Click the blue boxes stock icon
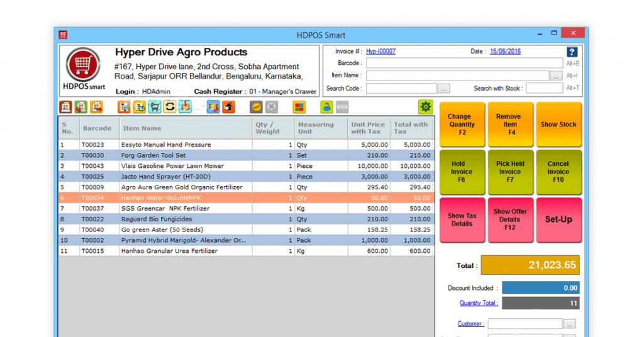This screenshot has height=337, width=644. click(213, 107)
